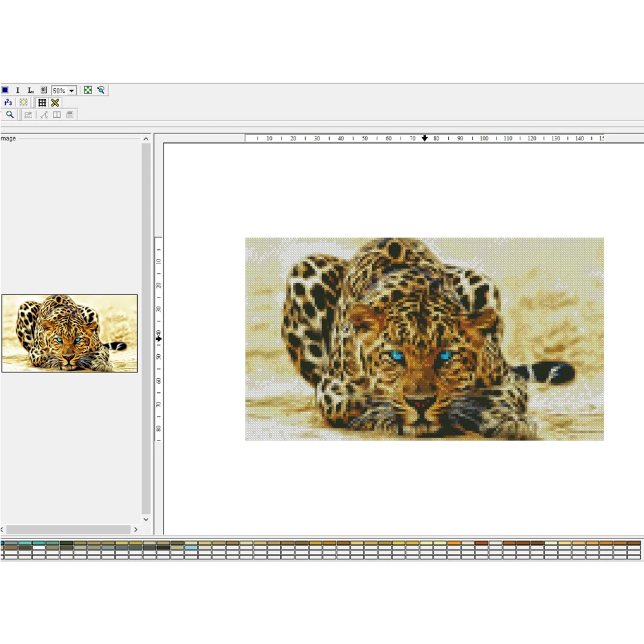Click the ruler marker at position 70
Screen dimensions: 644x644
[425, 138]
